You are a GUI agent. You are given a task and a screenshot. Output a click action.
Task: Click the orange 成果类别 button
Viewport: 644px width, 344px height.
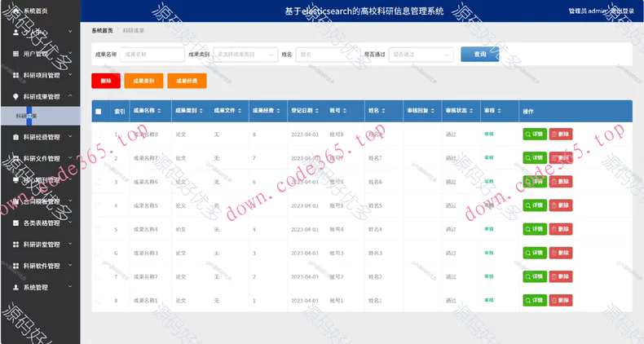[143, 81]
